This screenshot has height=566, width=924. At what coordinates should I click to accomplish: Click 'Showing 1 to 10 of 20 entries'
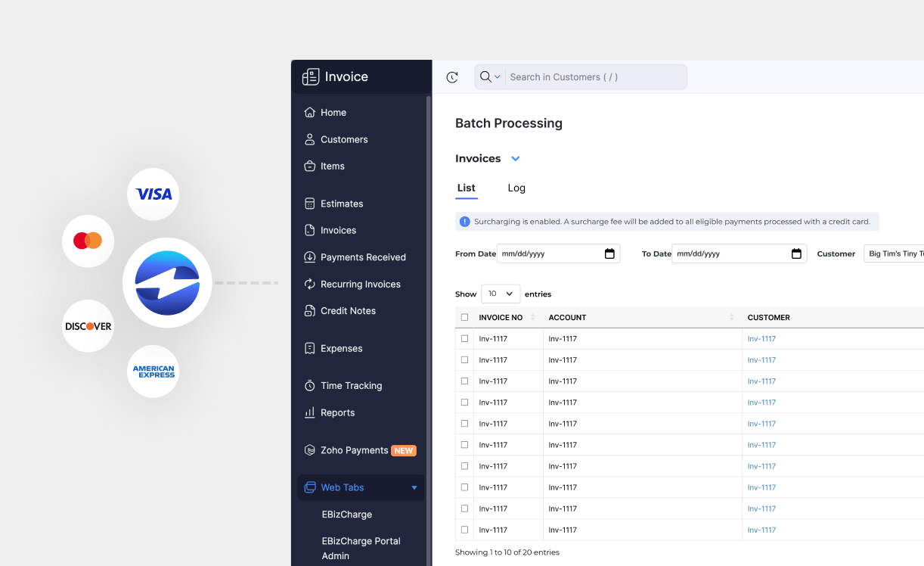[x=507, y=552]
